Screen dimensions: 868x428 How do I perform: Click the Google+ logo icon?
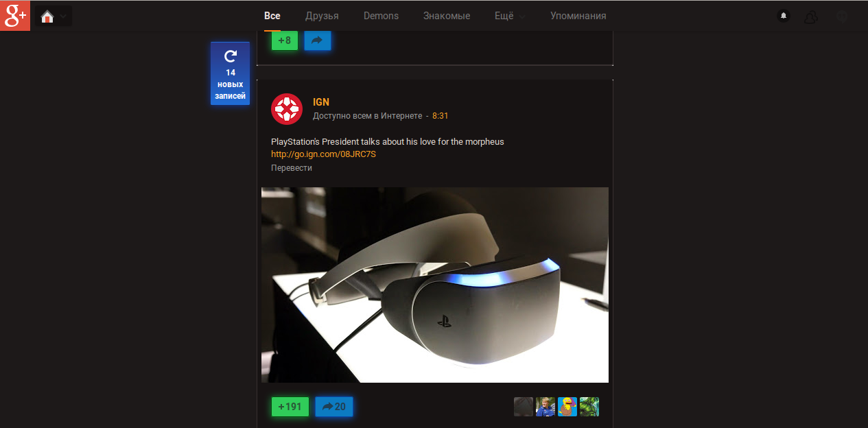point(15,16)
